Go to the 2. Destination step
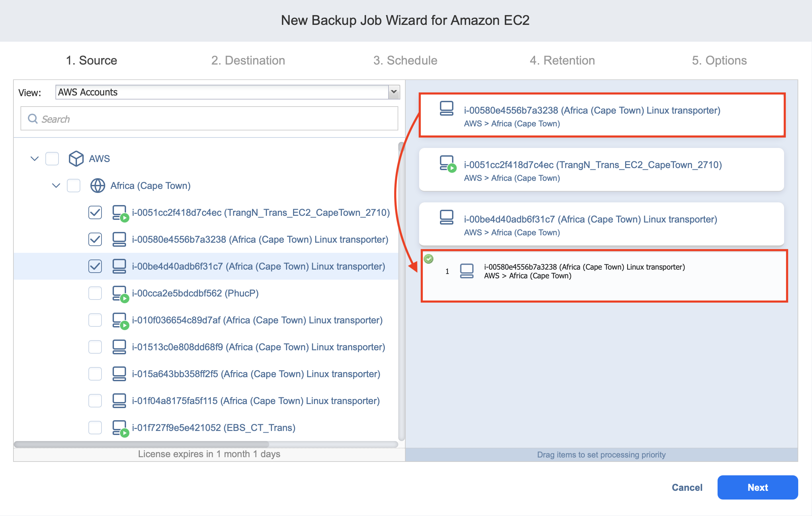Screen dimensions: 812x516 (248, 61)
